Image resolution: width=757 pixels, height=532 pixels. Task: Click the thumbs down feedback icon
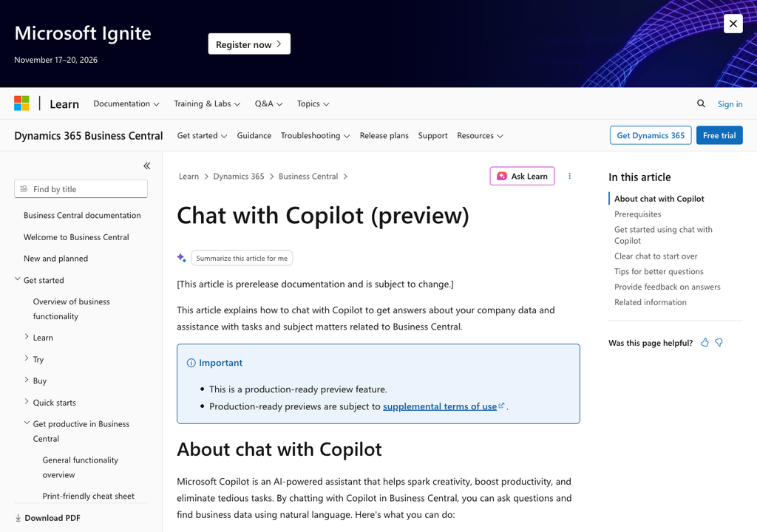pos(719,343)
